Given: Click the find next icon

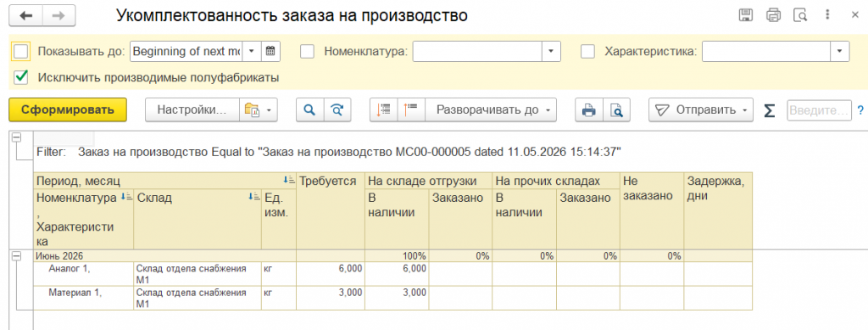Looking at the screenshot, I should tap(337, 109).
